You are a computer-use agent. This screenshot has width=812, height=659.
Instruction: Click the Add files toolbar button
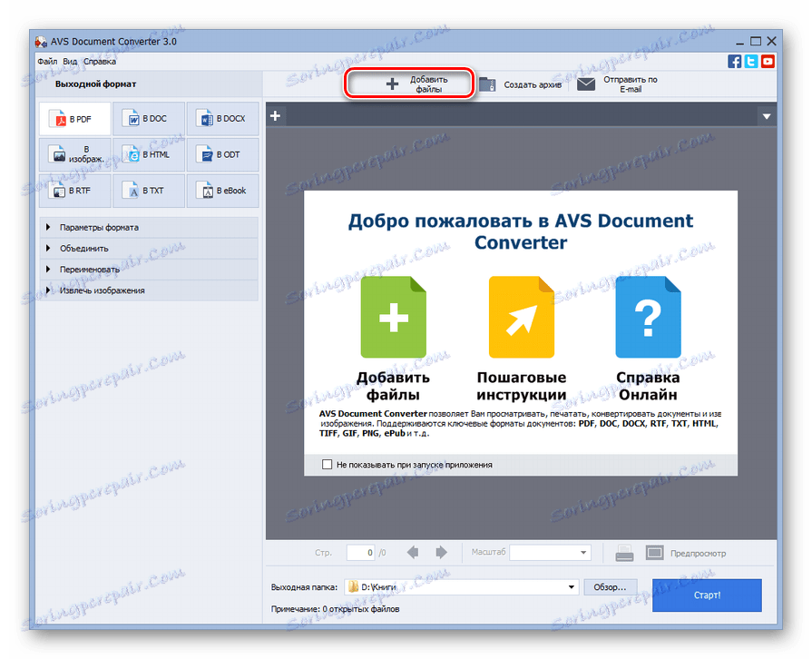[x=409, y=84]
